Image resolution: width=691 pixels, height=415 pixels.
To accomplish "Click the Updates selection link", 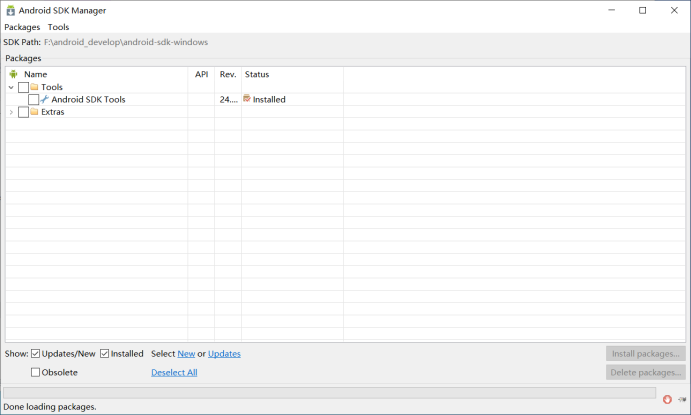I will (224, 354).
